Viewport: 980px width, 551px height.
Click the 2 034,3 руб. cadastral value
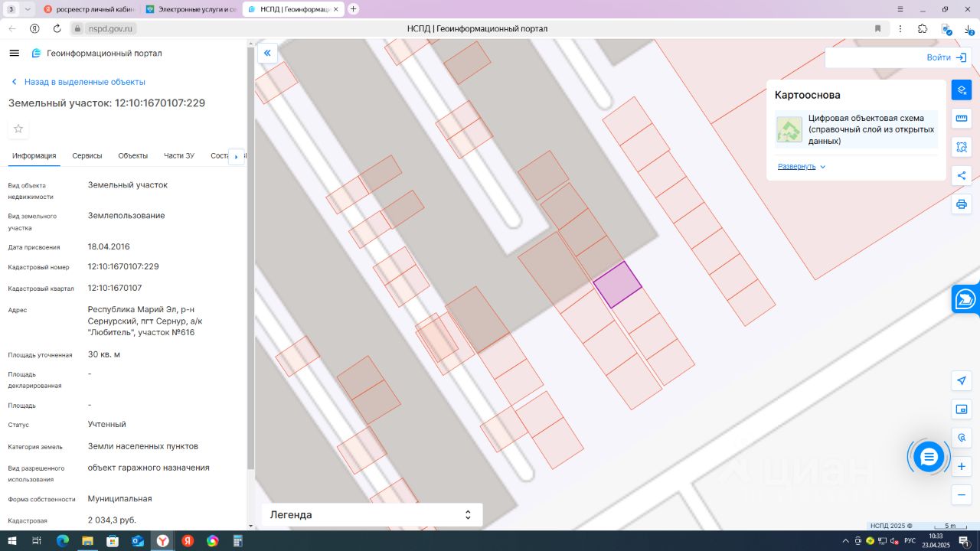(112, 520)
